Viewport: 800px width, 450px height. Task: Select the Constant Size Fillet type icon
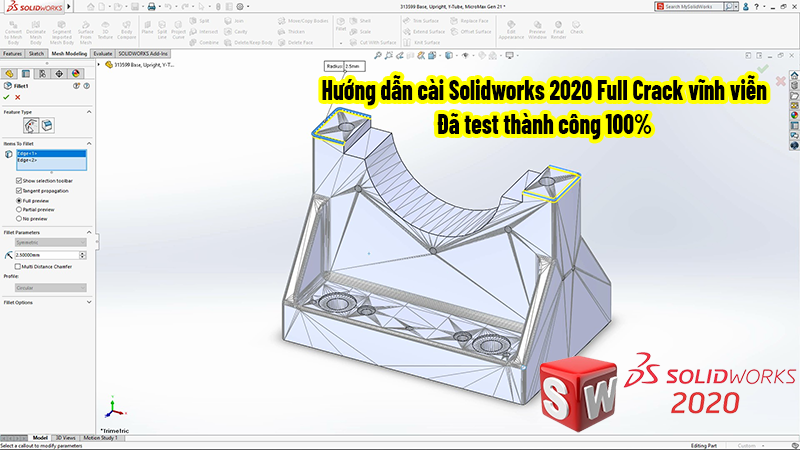coord(31,125)
